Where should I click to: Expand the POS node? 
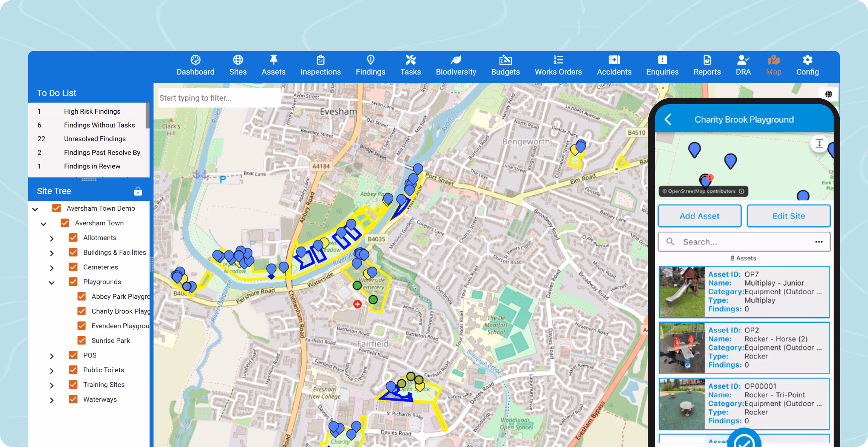51,356
